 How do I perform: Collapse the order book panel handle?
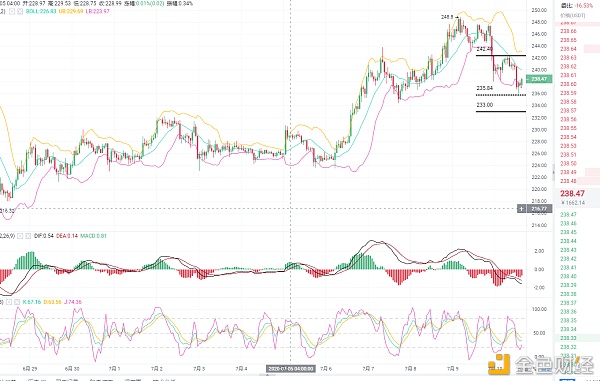pyautogui.click(x=554, y=173)
